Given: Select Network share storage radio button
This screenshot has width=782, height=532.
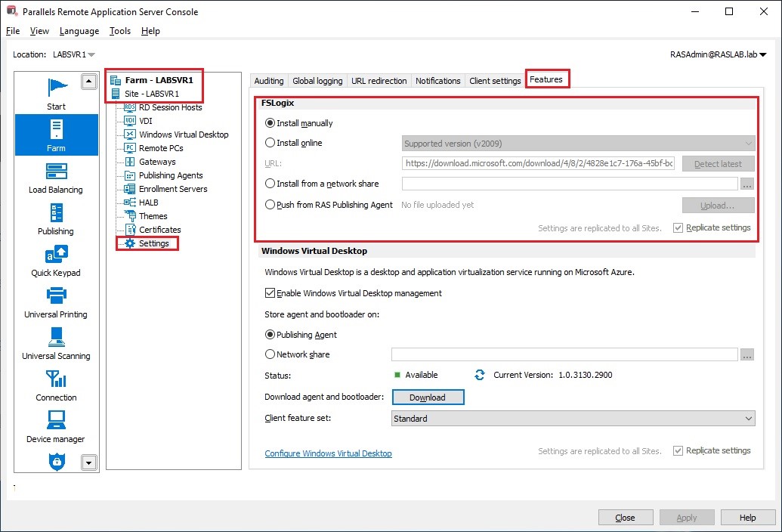Looking at the screenshot, I should point(270,354).
